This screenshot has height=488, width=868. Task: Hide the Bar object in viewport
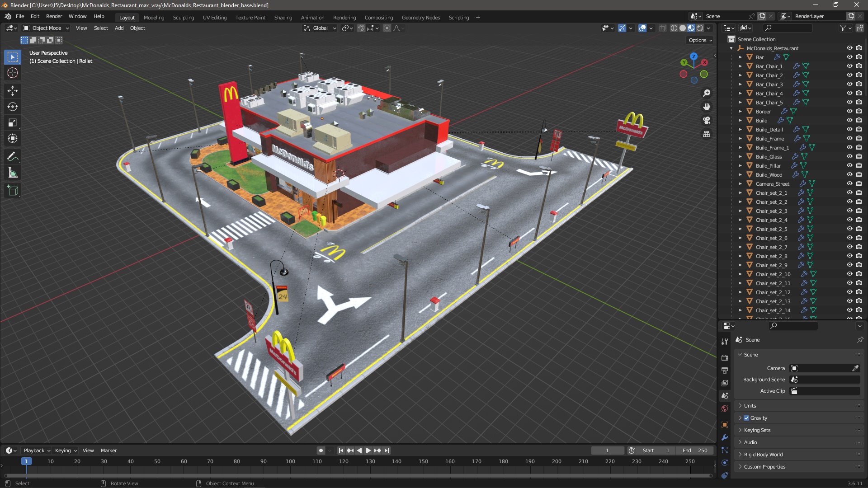pos(849,57)
